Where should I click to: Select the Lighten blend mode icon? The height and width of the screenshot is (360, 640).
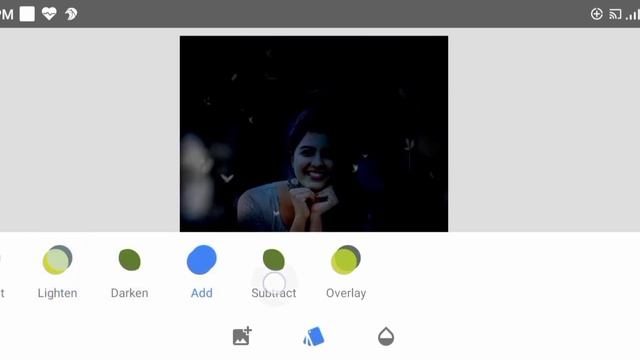pos(57,260)
